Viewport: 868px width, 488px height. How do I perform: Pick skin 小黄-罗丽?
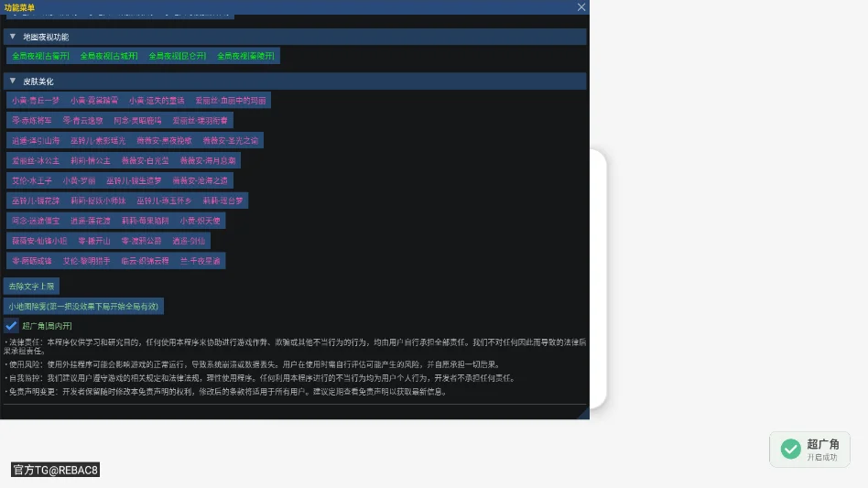[79, 180]
